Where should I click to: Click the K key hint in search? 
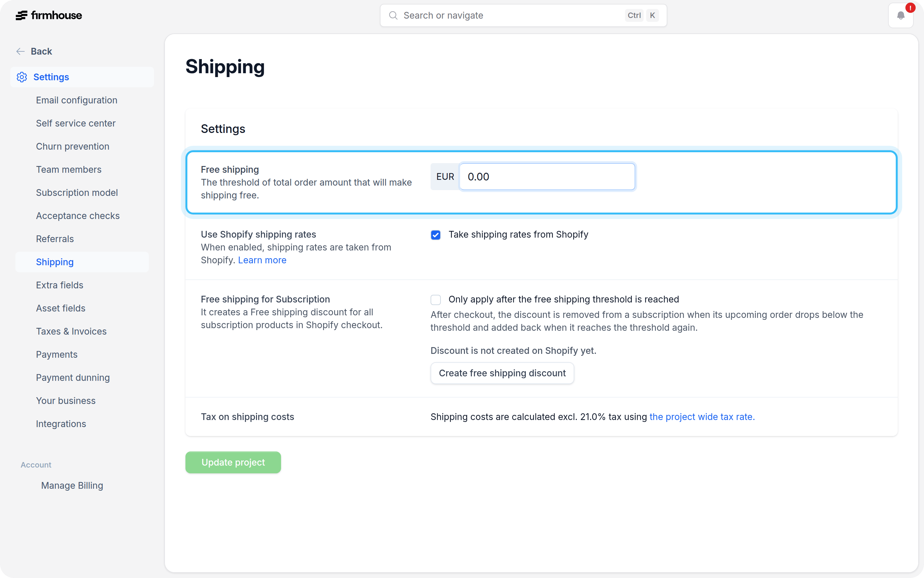click(653, 15)
